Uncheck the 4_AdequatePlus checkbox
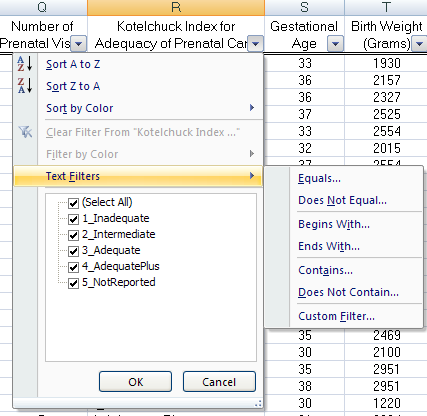 coord(73,267)
